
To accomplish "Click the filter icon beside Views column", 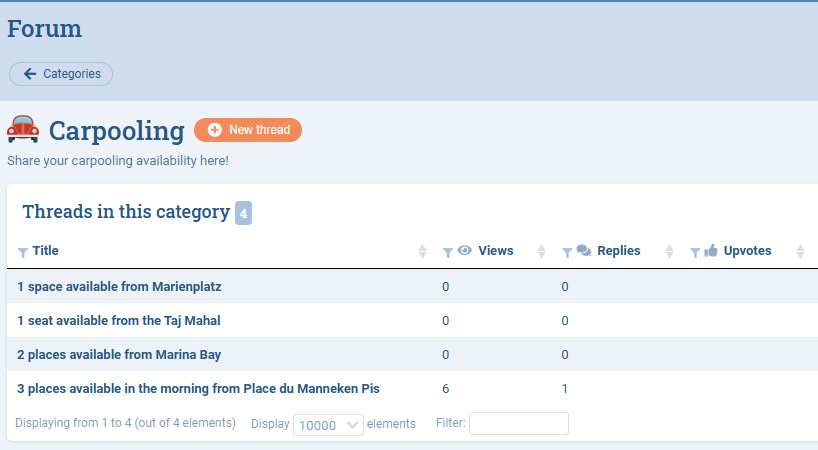I will [448, 252].
